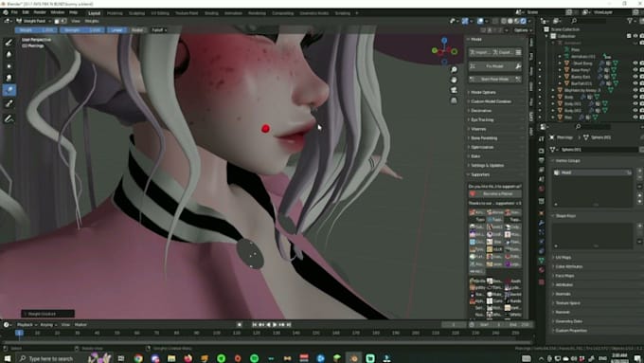Screen dimensions: 644x363
Task: Open the Object Data green triangle tab
Action: pyautogui.click(x=542, y=261)
